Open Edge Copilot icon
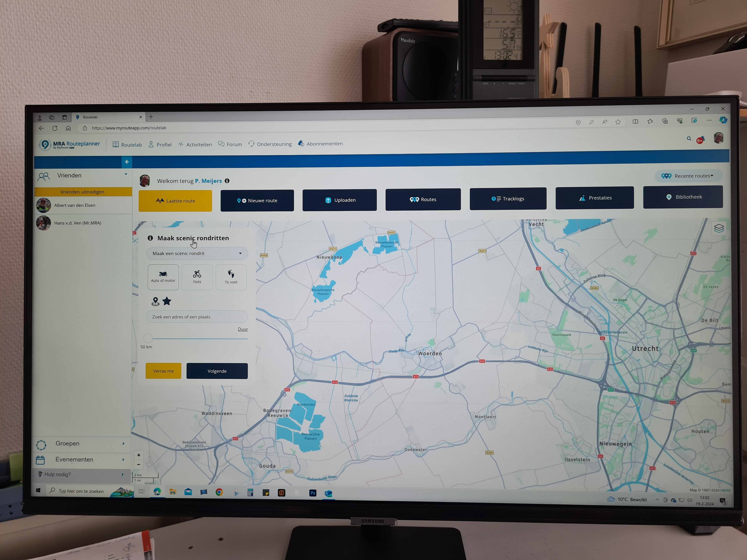Image resolution: width=747 pixels, height=560 pixels. coord(723,120)
